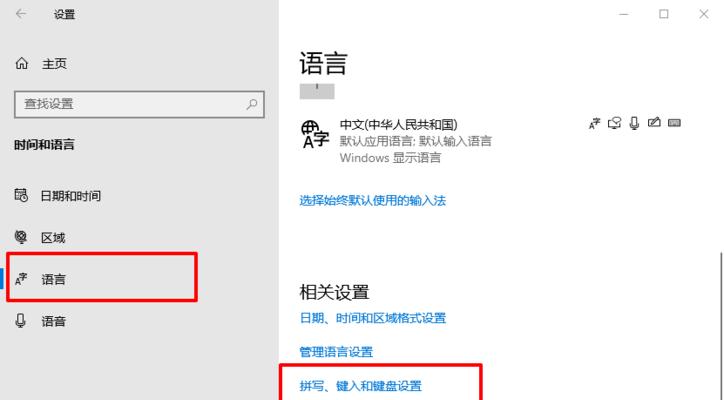The width and height of the screenshot is (724, 400).
Task: Click the handwriting feature icon
Action: (654, 122)
